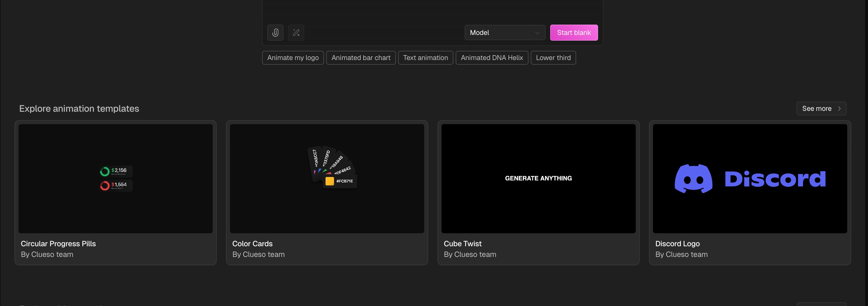Click By Clueso team under Discord Logo
868x306 pixels.
click(681, 255)
